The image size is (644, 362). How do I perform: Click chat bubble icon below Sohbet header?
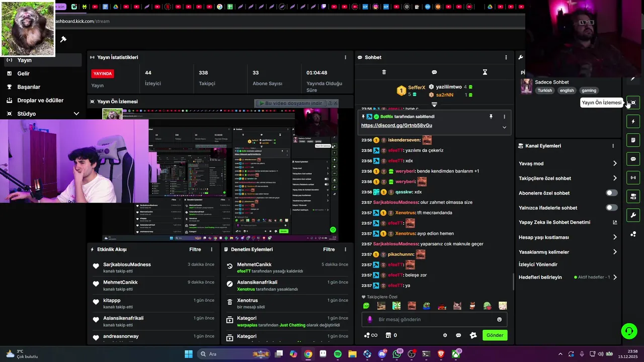434,72
